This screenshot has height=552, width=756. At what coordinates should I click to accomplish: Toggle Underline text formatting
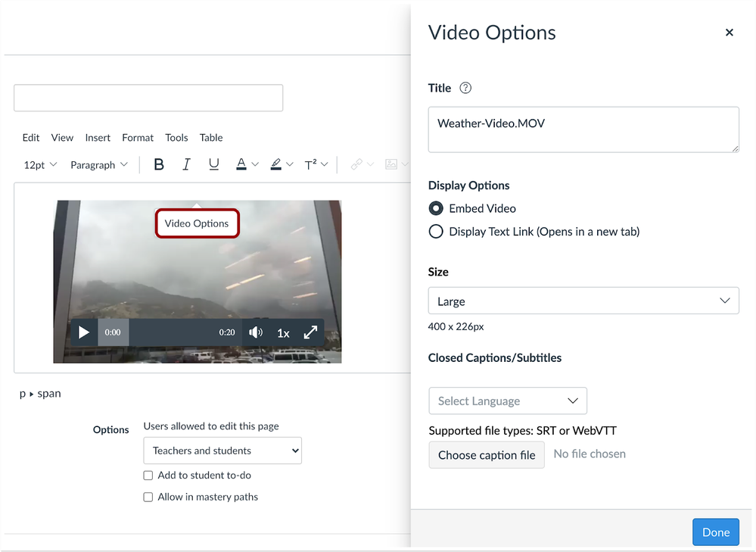213,164
